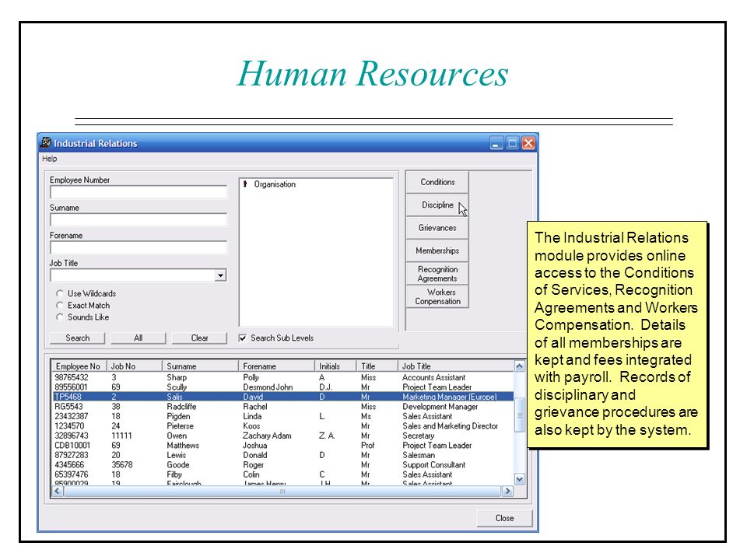Toggle the Search Sub Levels checkbox

(x=243, y=338)
